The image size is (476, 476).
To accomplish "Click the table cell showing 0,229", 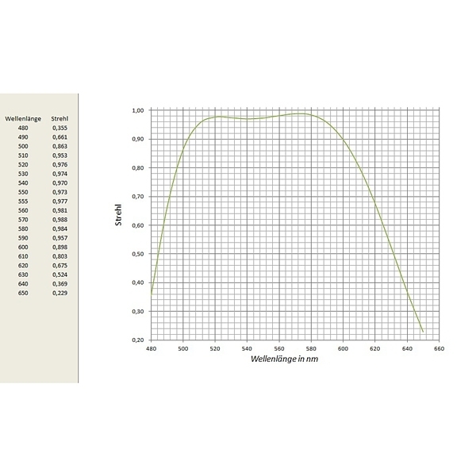I will click(x=59, y=293).
